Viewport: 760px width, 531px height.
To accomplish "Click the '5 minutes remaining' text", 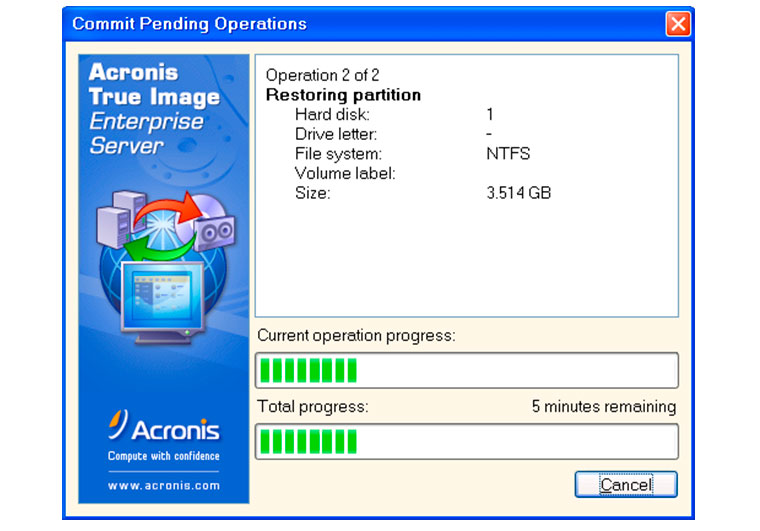I will click(x=604, y=406).
